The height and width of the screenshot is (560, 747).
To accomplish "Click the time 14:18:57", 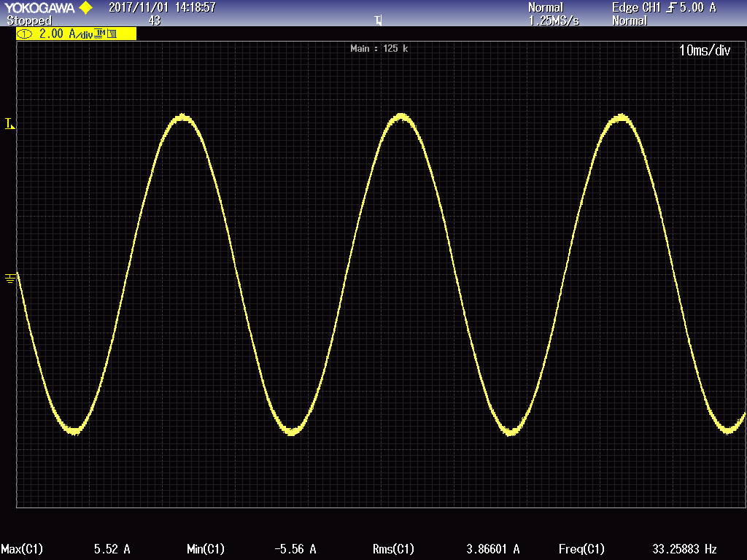I will (x=196, y=7).
